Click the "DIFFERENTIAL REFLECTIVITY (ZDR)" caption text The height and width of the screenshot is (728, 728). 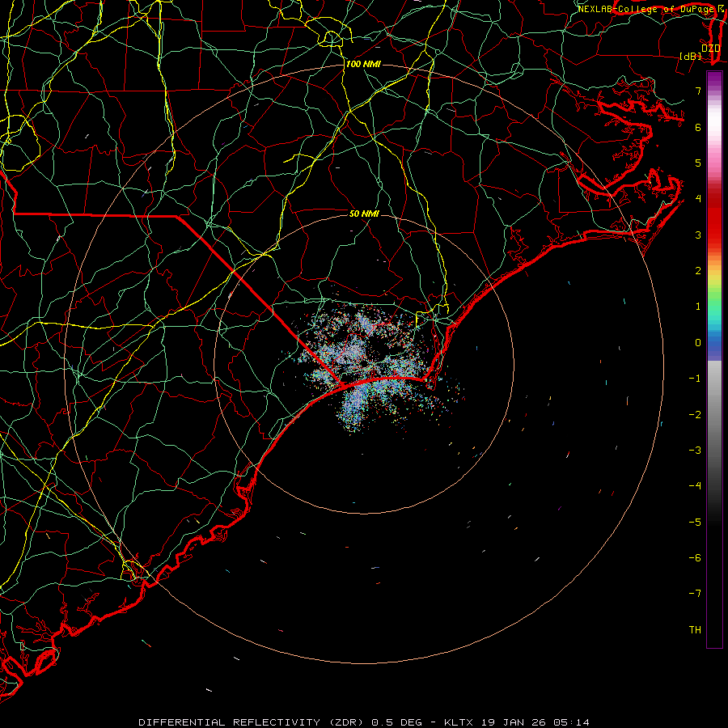coord(252,722)
